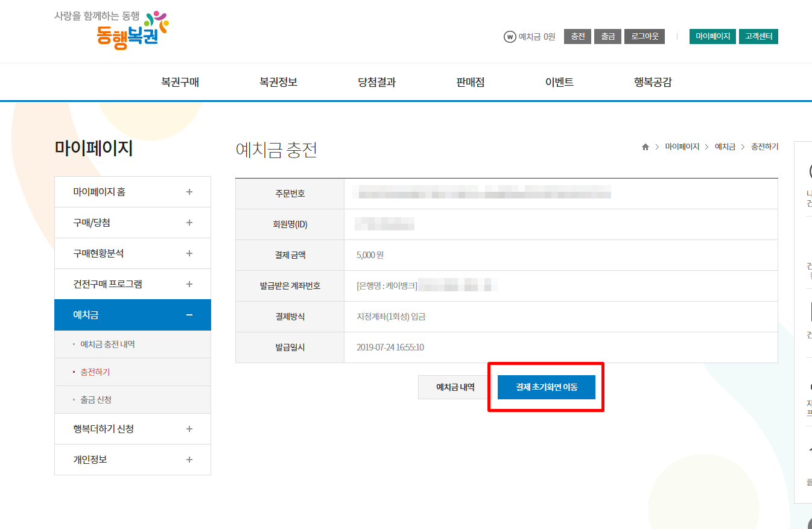Click the 결제 초기화면 이동 button
The image size is (812, 529).
click(x=547, y=387)
